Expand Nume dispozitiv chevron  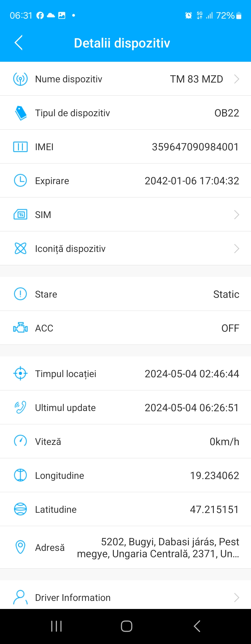237,79
